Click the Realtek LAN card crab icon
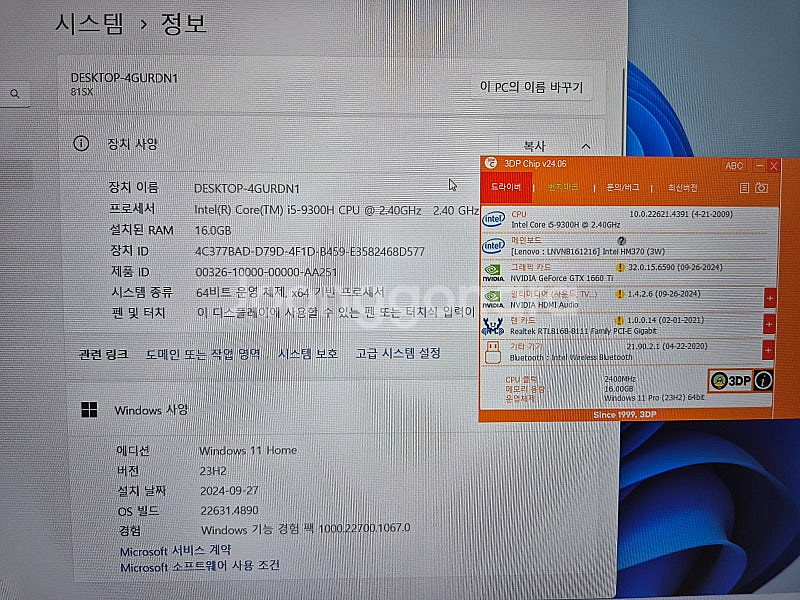This screenshot has height=600, width=800. (493, 326)
